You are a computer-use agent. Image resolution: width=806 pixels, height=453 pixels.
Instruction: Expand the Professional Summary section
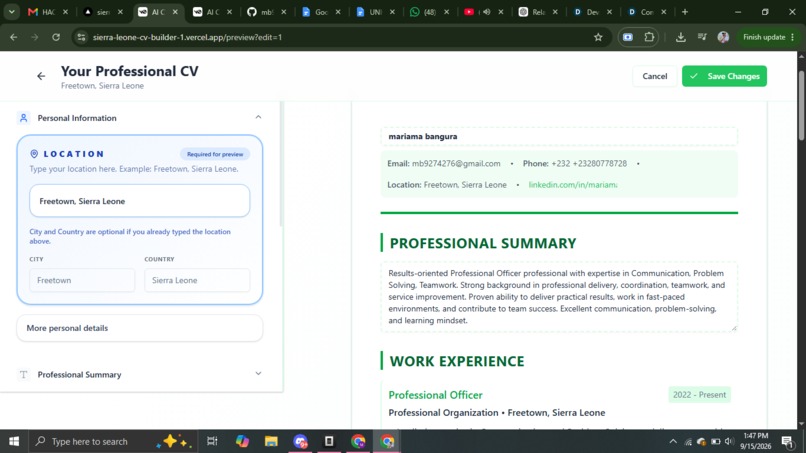(258, 374)
